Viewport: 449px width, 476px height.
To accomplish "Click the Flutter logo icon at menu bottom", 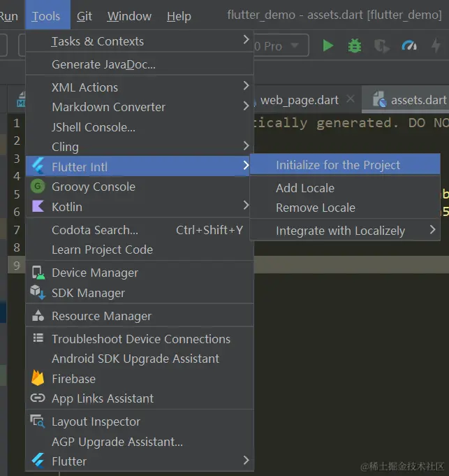I will (x=38, y=461).
